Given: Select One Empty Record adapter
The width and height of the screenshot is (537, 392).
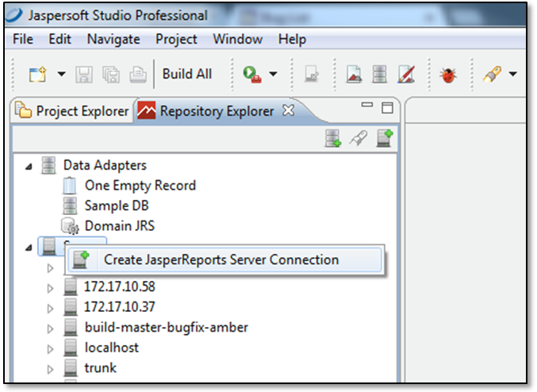Looking at the screenshot, I should click(x=140, y=186).
